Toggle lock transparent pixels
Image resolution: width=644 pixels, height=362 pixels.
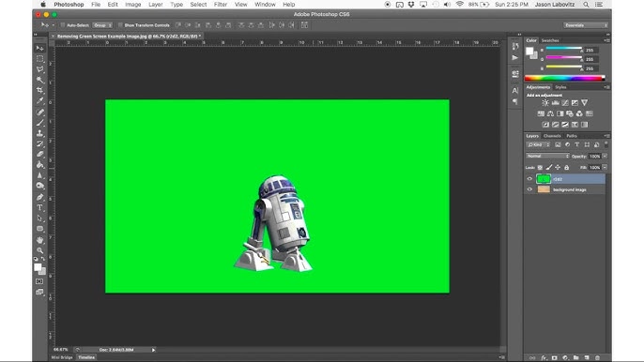[x=540, y=168]
